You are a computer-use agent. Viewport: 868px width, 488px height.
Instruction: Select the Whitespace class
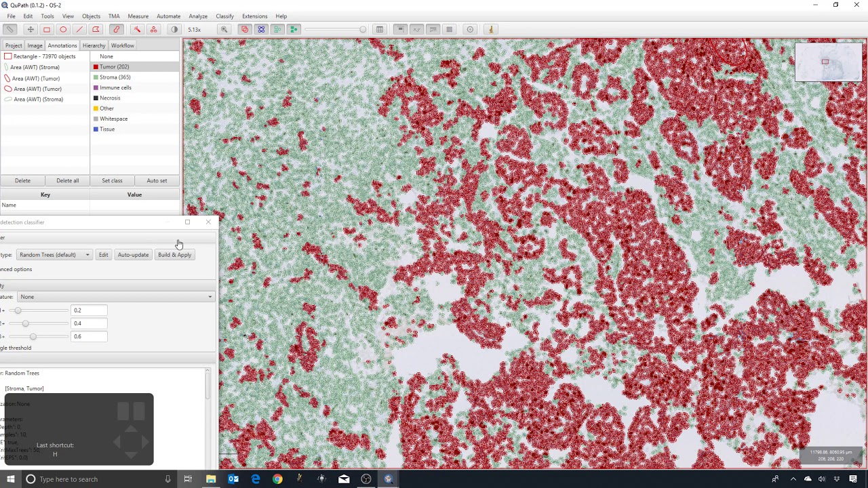pos(135,119)
